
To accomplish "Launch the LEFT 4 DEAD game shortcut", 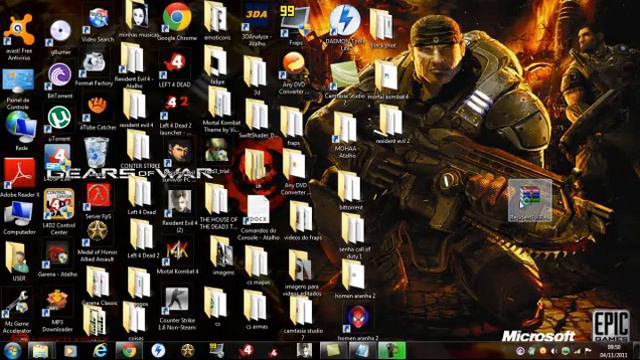I will (x=175, y=64).
